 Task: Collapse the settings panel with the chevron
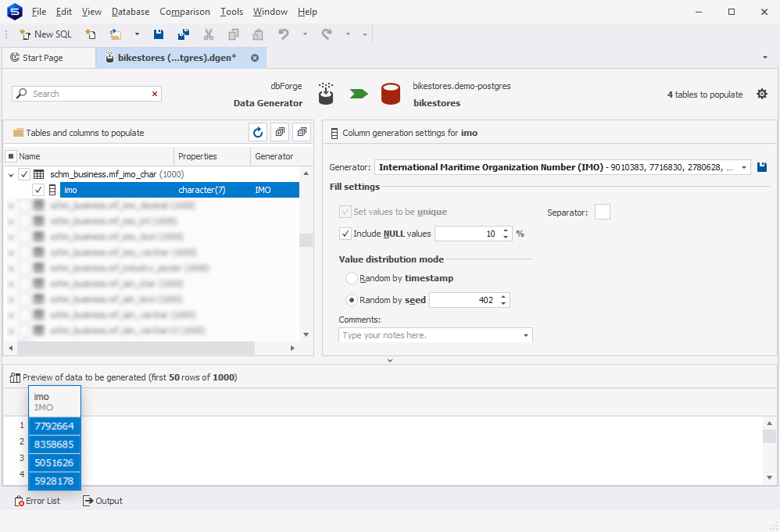(390, 360)
